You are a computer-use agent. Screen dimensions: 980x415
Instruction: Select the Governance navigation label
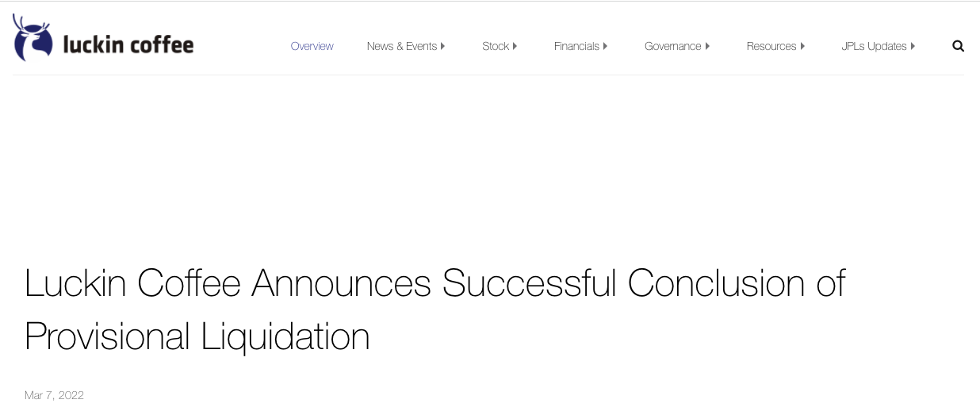[x=672, y=46]
